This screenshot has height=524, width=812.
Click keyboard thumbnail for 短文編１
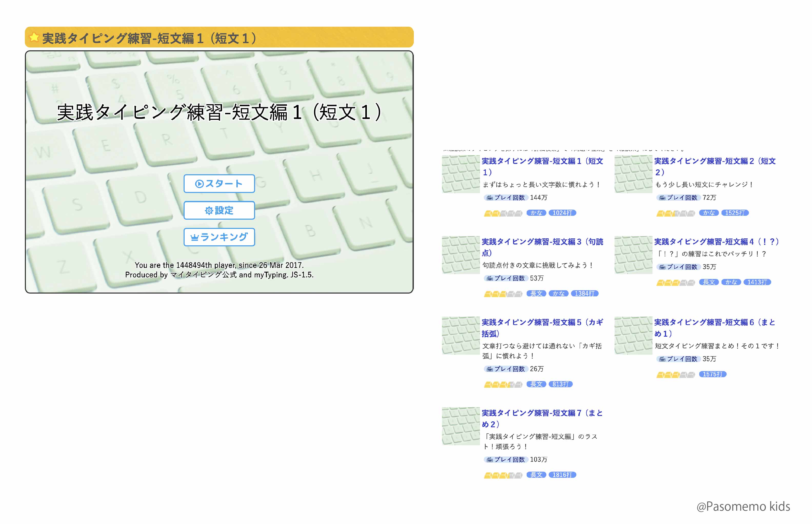click(460, 174)
